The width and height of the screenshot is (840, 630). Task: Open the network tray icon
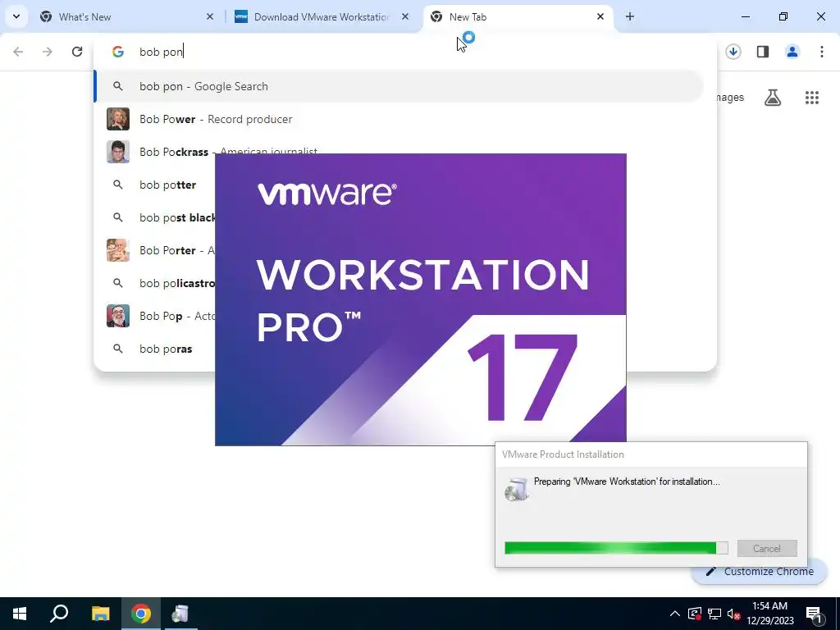(714, 614)
